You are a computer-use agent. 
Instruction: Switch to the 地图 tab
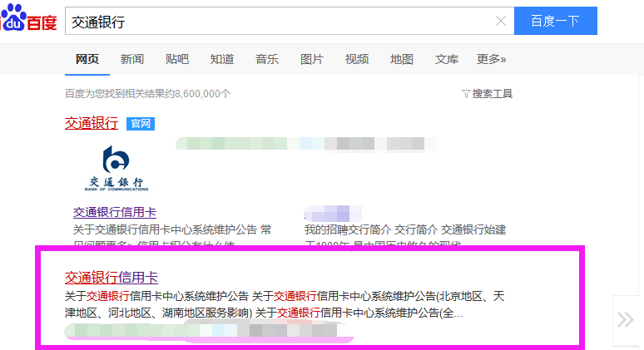tap(402, 60)
